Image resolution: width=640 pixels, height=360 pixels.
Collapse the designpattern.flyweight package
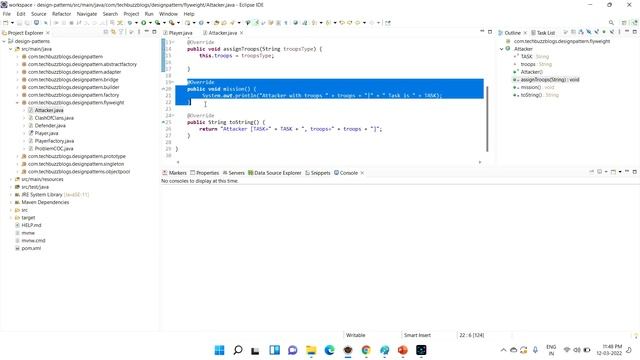(x=18, y=102)
